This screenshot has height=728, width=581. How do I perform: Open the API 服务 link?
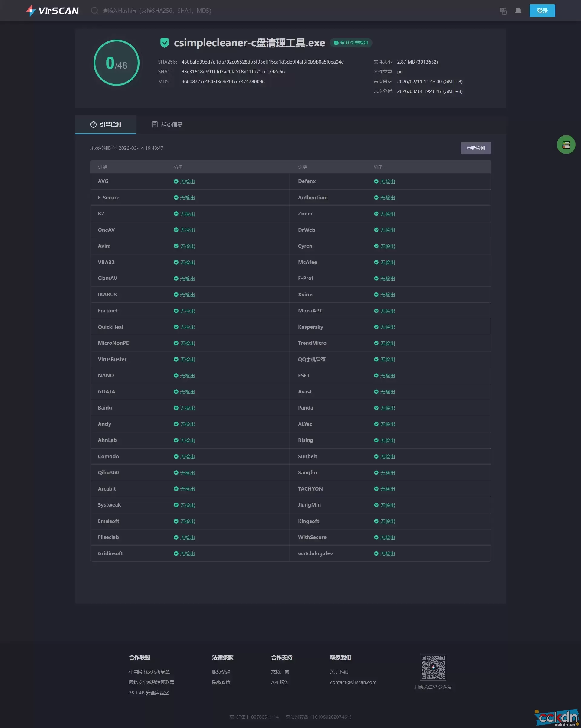tap(280, 682)
